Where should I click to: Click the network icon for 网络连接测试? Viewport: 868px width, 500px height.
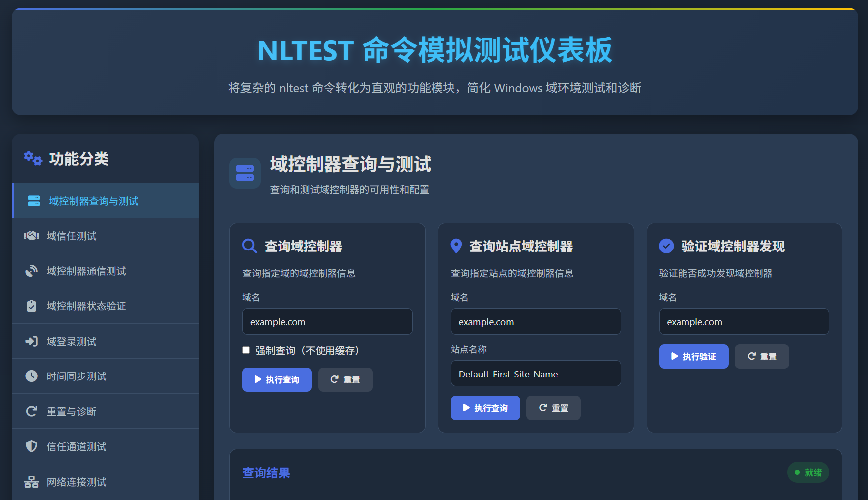point(31,482)
